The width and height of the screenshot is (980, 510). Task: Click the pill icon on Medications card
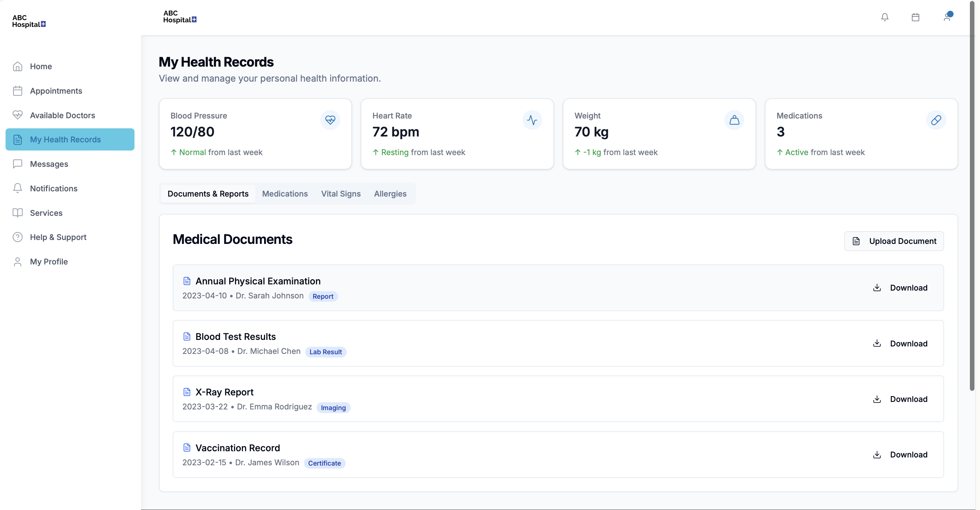tap(936, 120)
